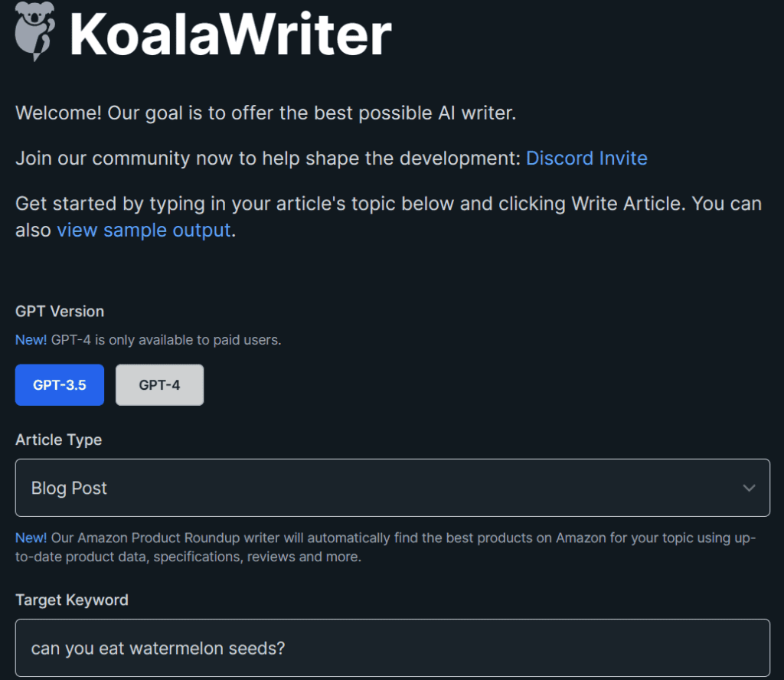Enable GPT-4 by clicking its button
Viewport: 784px width, 680px height.
(159, 384)
